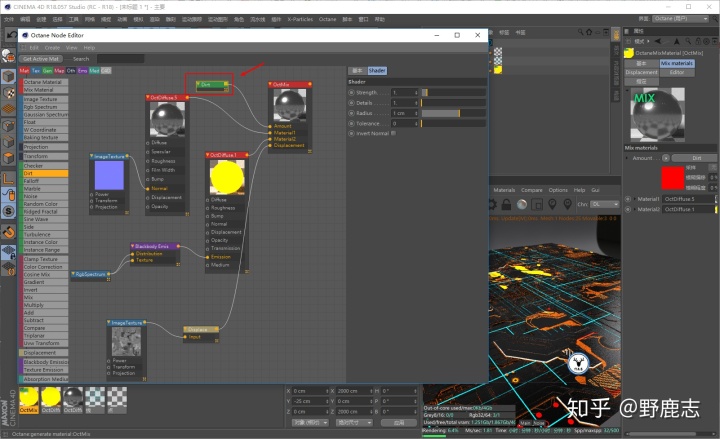Click the first pin focus picker icon in Live Viewer
The height and width of the screenshot is (439, 720).
point(552,204)
